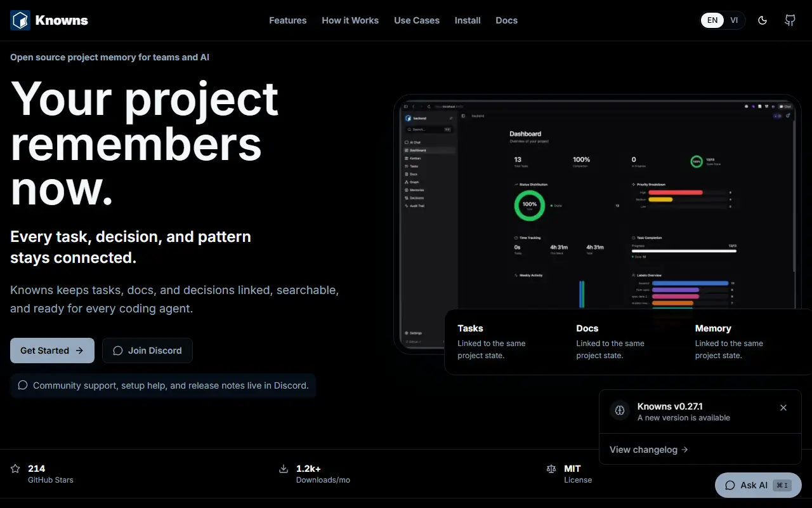Click the Memory card heading
Image resolution: width=812 pixels, height=508 pixels.
[x=713, y=328]
